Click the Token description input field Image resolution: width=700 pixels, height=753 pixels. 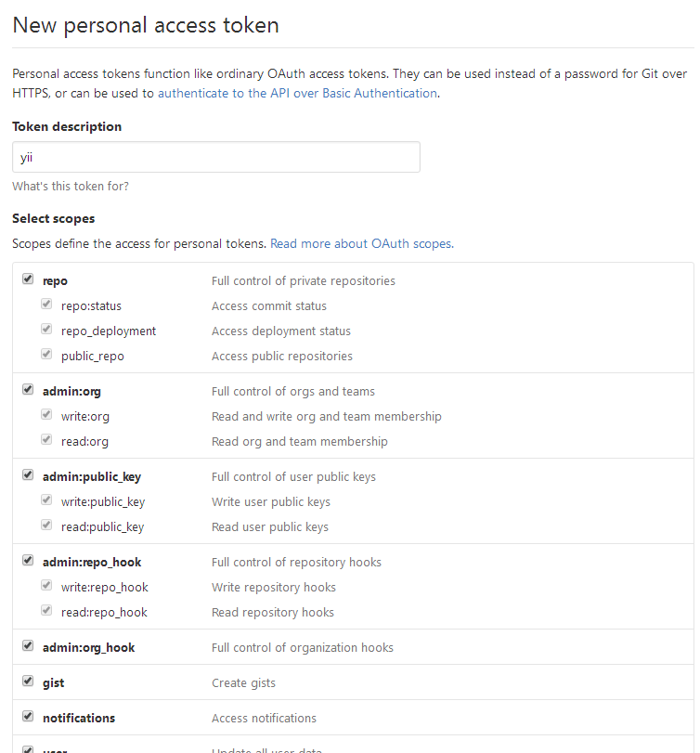point(215,157)
